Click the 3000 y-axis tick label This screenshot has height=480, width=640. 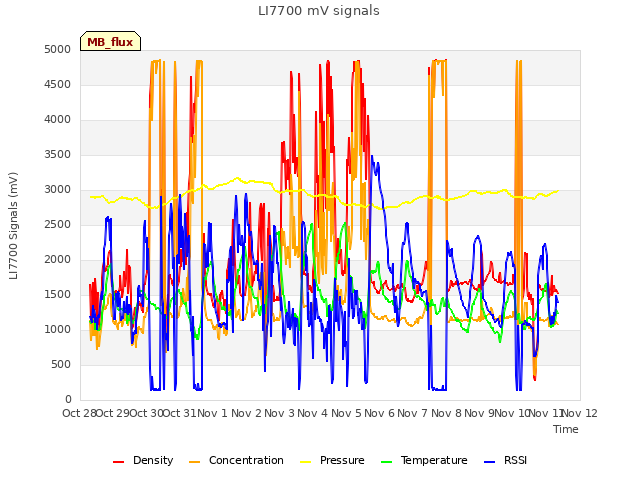tap(58, 189)
